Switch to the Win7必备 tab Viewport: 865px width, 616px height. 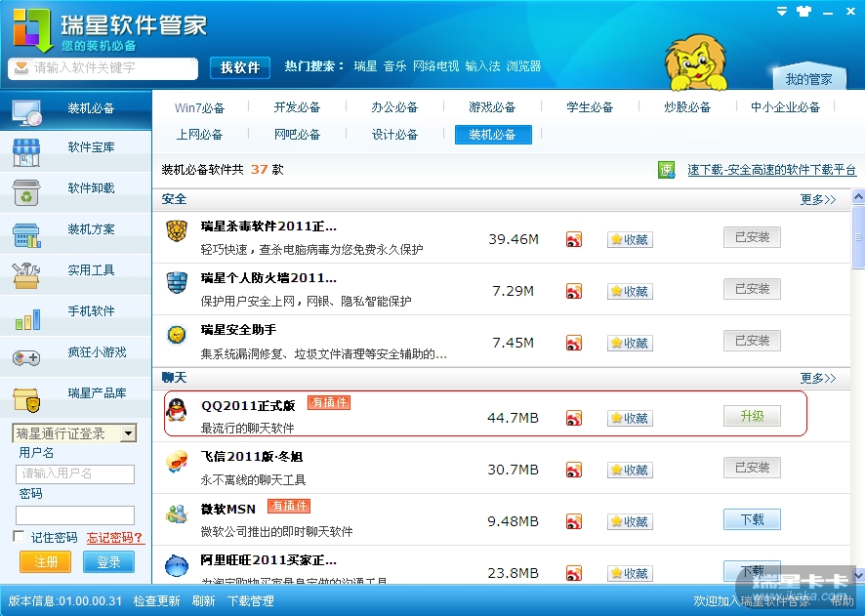(200, 107)
